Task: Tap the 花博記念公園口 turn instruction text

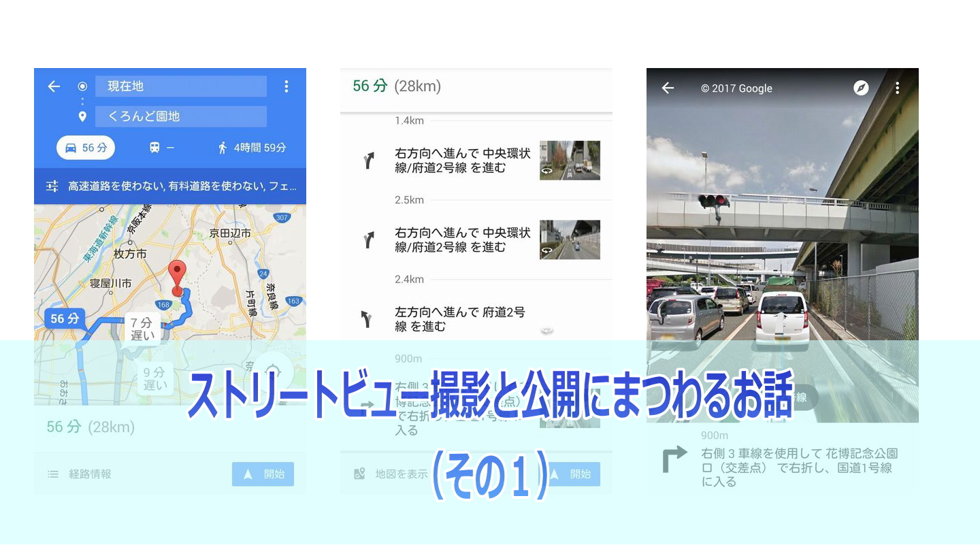Action: [800, 467]
